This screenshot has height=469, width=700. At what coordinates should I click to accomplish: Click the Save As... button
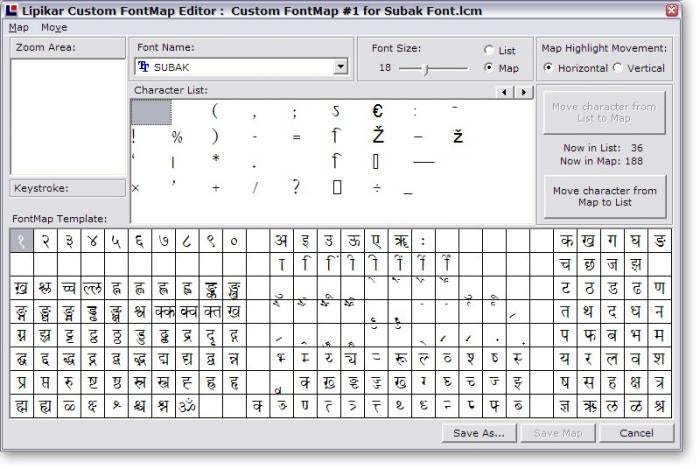pyautogui.click(x=479, y=433)
